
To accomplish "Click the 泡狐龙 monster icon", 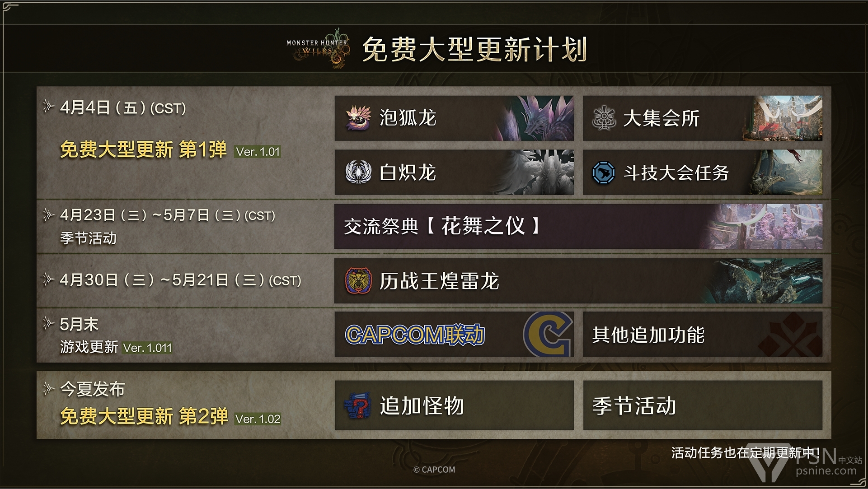I will pyautogui.click(x=358, y=118).
